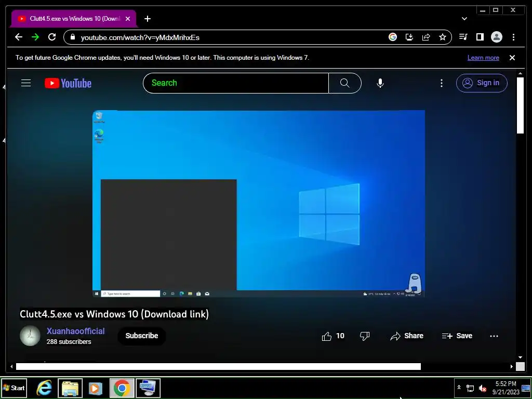Viewport: 532px width, 399px height.
Task: Save the video to a playlist
Action: [457, 336]
